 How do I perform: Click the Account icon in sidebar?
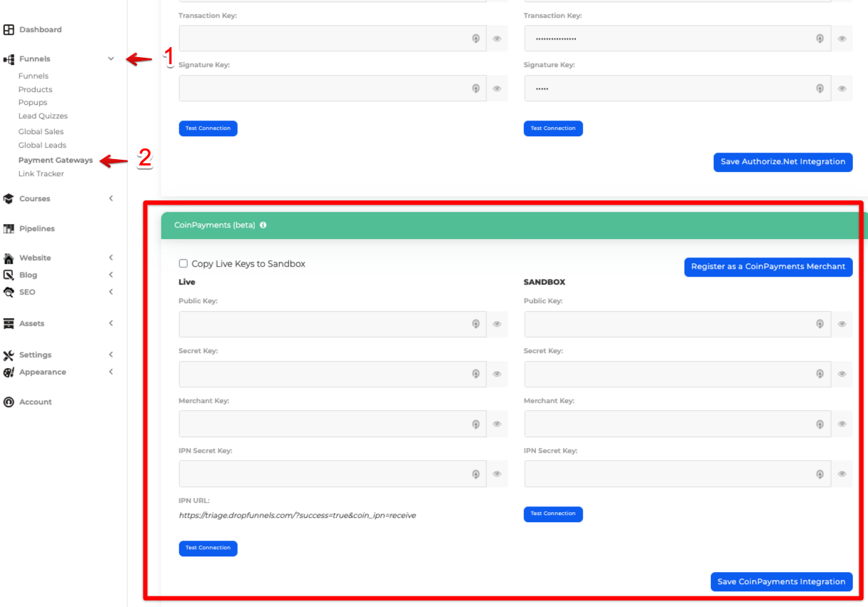click(x=9, y=402)
